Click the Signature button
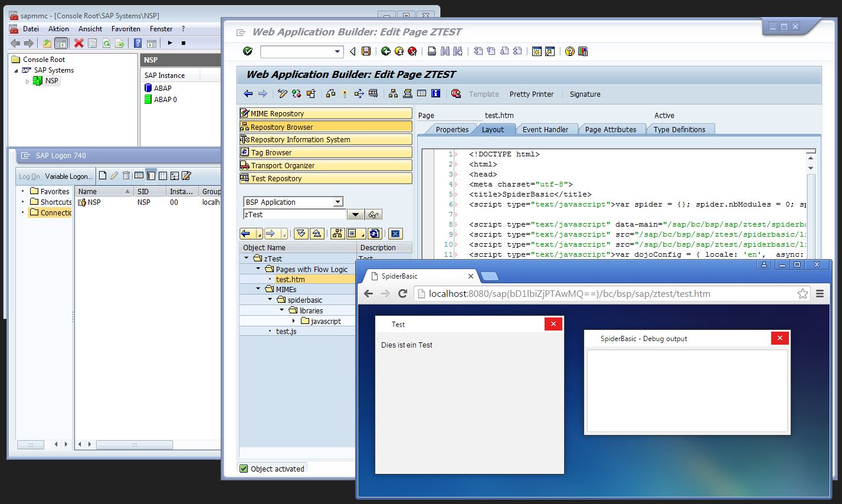 (x=585, y=94)
